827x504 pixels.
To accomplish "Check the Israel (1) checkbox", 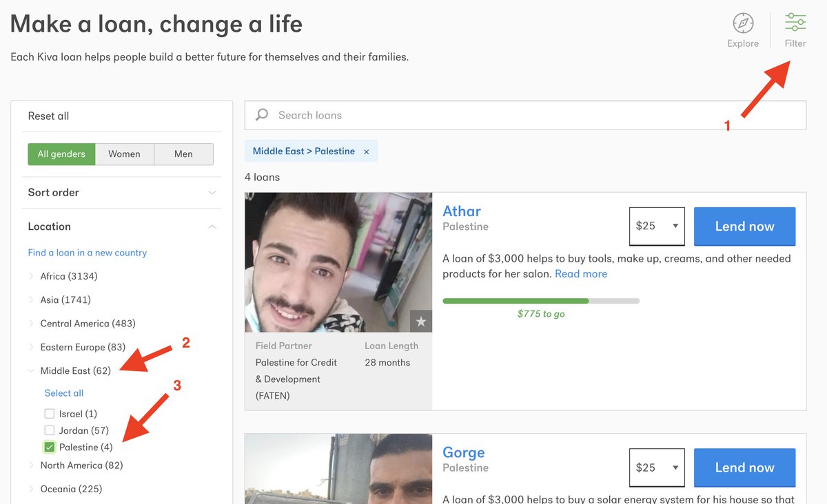I will click(50, 414).
